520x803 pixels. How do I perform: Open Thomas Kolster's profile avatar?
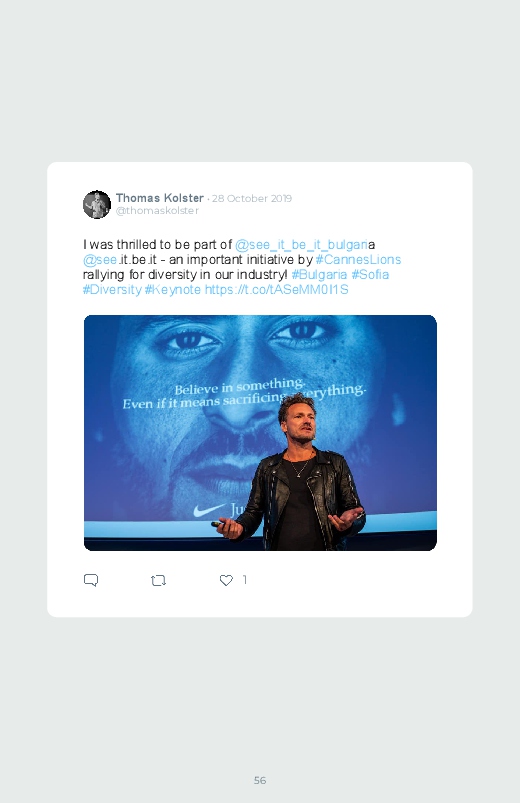point(97,204)
